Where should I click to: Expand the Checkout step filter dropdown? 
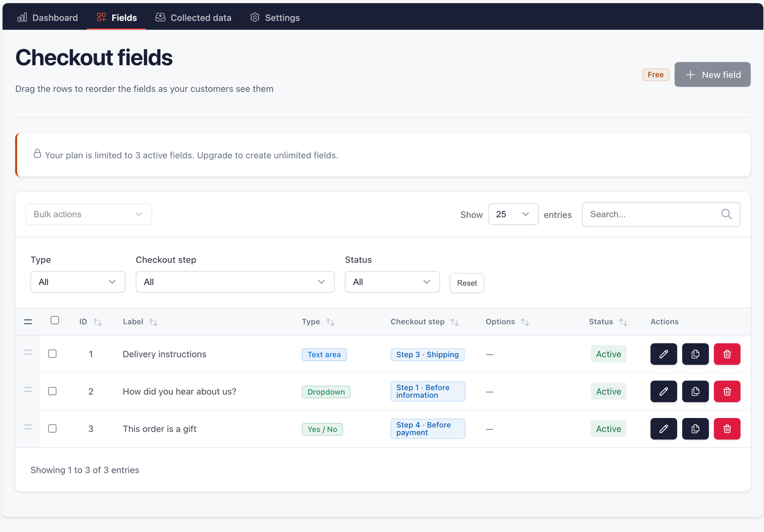tap(235, 282)
